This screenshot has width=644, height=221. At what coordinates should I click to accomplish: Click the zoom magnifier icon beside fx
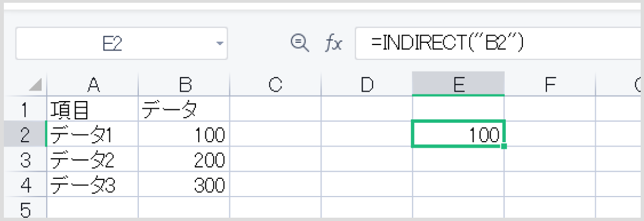tap(299, 43)
